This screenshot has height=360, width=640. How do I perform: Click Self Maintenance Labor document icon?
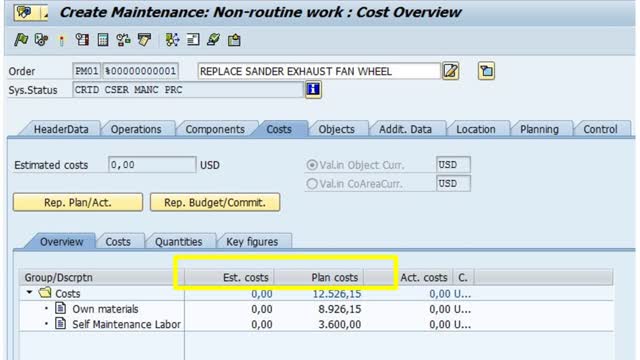point(60,324)
